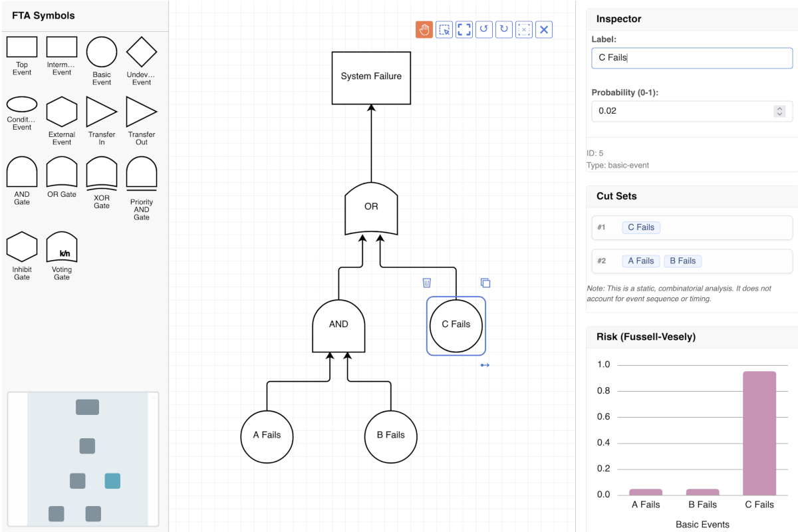
Task: Activate the hand pan tool
Action: (424, 29)
